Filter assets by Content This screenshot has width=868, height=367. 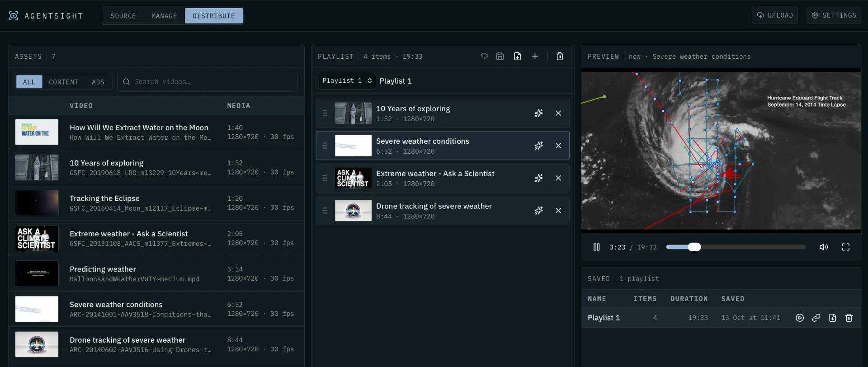(64, 82)
